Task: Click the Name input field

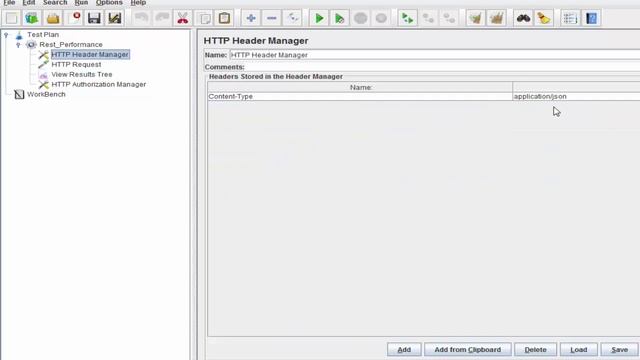Action: click(x=434, y=55)
